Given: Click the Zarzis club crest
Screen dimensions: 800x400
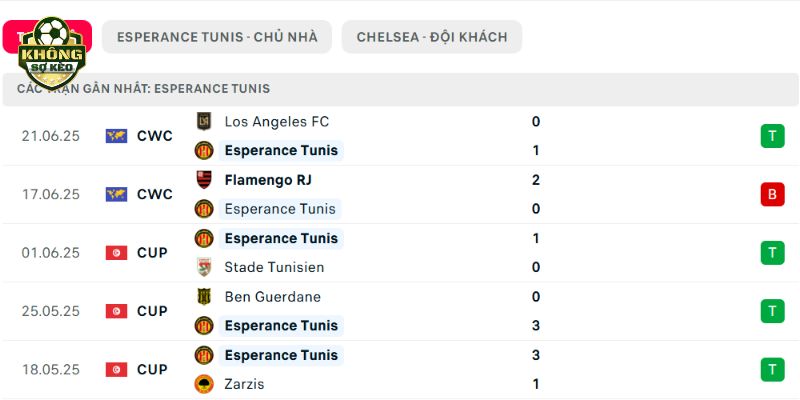Looking at the screenshot, I should [x=204, y=384].
